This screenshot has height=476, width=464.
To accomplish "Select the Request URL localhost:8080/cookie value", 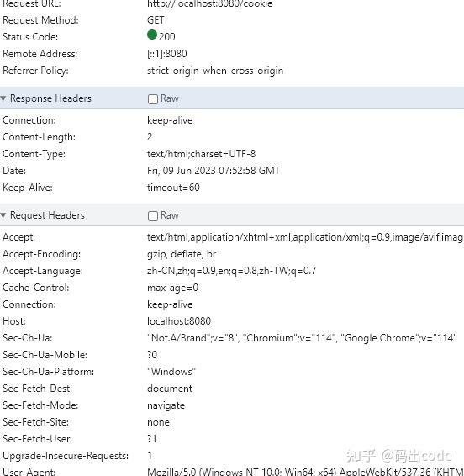I will point(209,4).
